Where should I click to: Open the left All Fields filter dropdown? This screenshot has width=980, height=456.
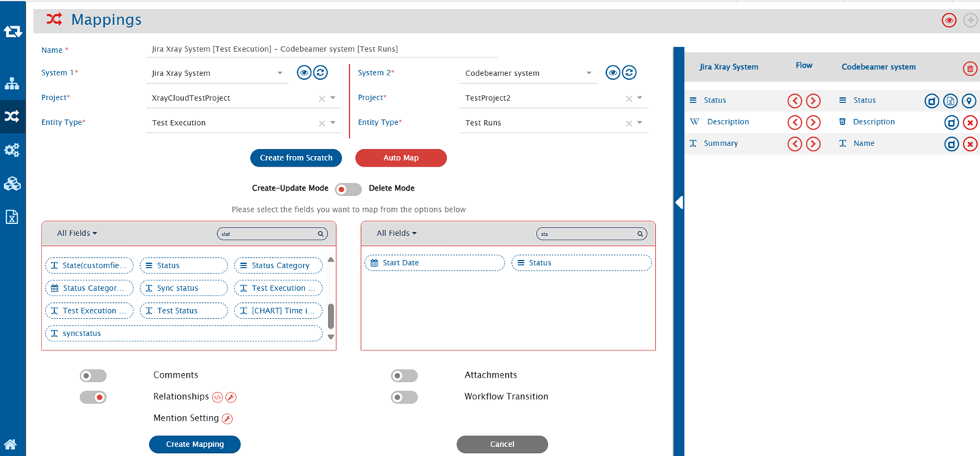click(x=78, y=234)
